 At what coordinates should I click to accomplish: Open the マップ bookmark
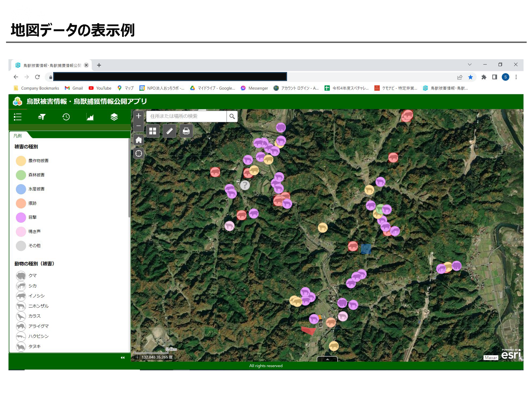tap(125, 88)
